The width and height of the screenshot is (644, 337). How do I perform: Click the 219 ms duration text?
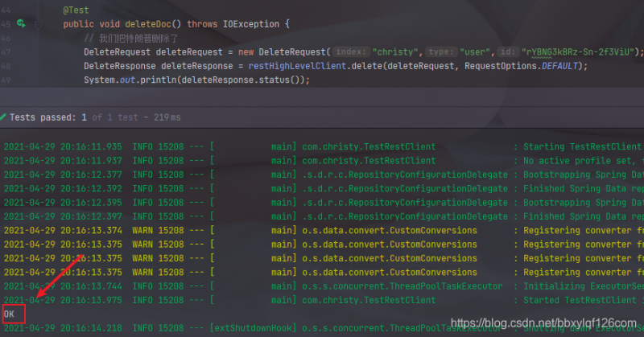point(167,117)
